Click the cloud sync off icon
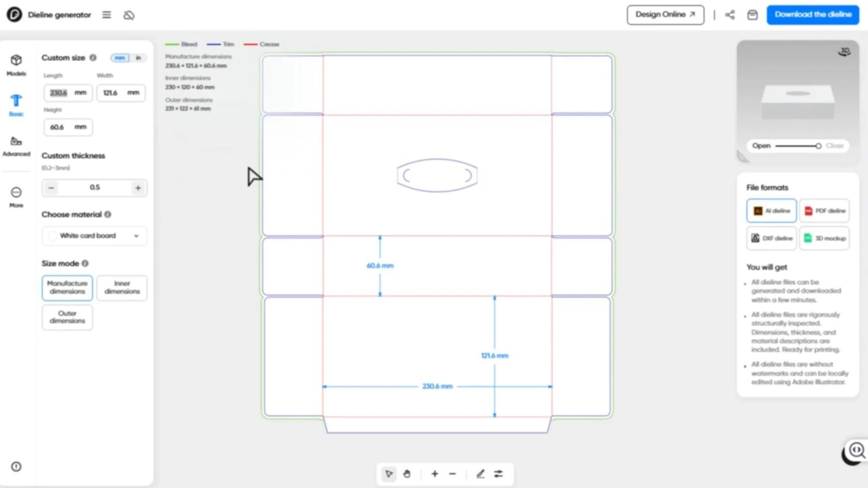The width and height of the screenshot is (868, 488). [x=129, y=15]
